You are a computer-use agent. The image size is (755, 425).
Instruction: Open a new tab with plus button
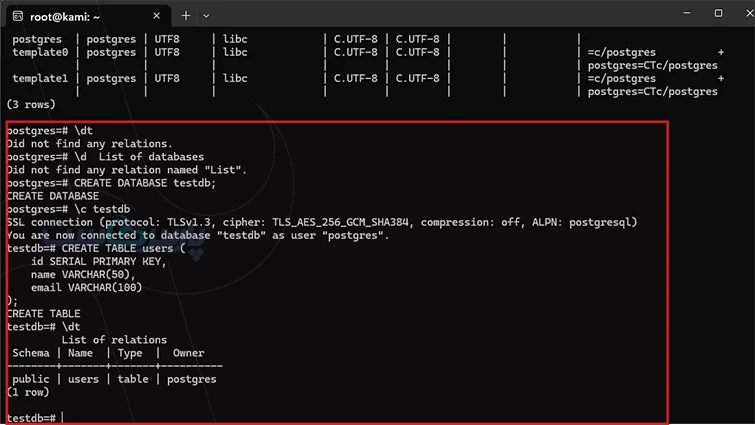click(186, 16)
